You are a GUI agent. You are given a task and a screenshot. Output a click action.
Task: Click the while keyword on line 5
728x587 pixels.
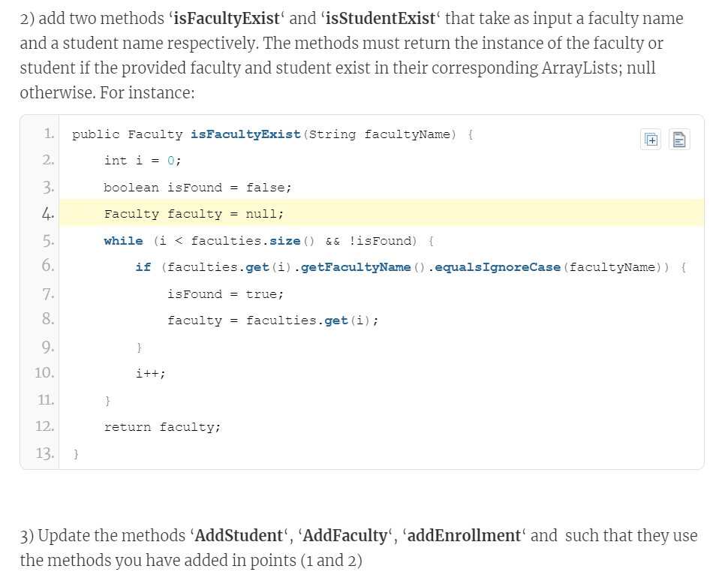tap(122, 240)
